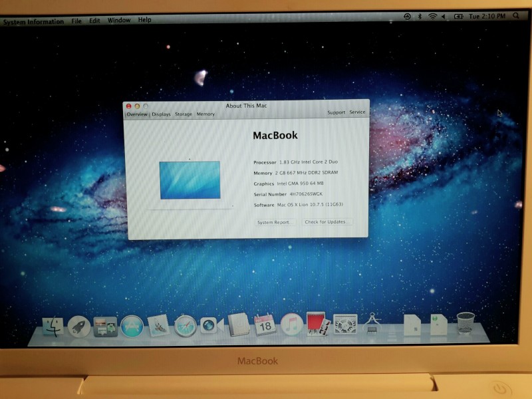Launch Safari compass icon in dock
This screenshot has width=532, height=399.
click(186, 326)
